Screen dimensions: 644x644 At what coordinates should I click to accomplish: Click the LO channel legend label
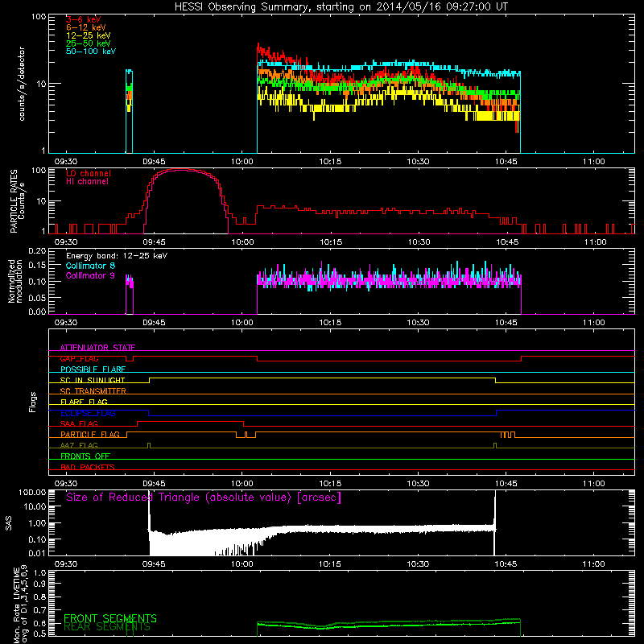(89, 173)
